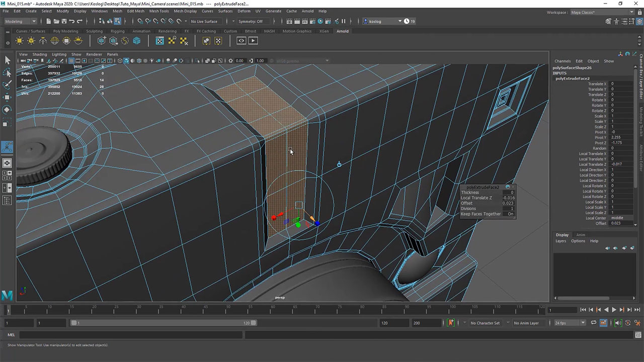Toggle Keep Faces Together setting
Screen dimensions: 644x362
[x=510, y=214]
